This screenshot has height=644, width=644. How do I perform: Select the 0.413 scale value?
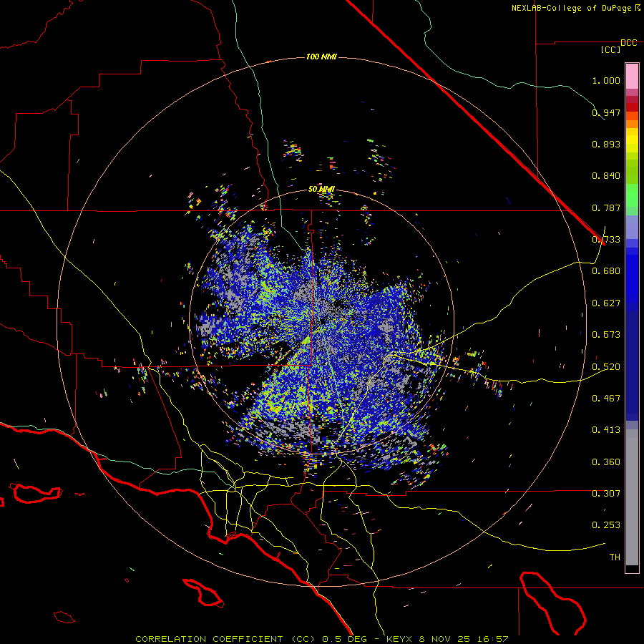(x=606, y=430)
